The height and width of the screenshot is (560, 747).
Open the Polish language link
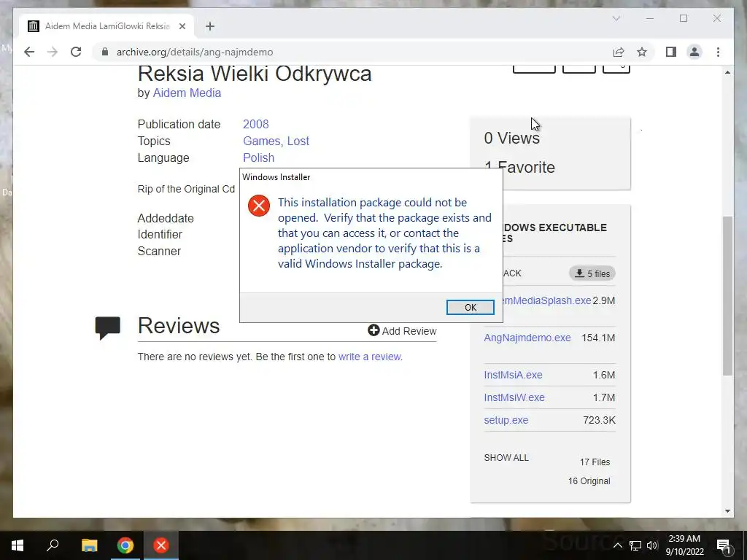click(x=259, y=157)
